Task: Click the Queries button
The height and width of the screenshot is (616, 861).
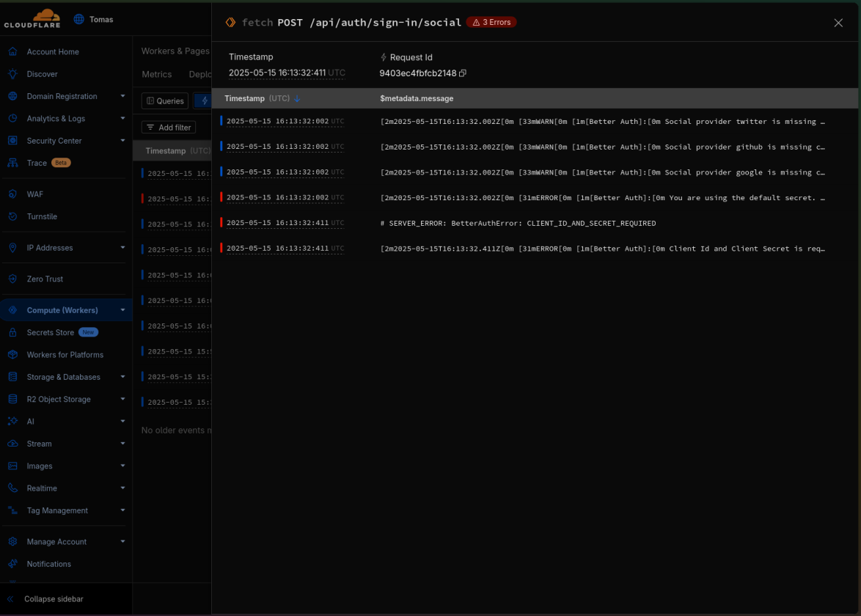Action: pyautogui.click(x=165, y=101)
